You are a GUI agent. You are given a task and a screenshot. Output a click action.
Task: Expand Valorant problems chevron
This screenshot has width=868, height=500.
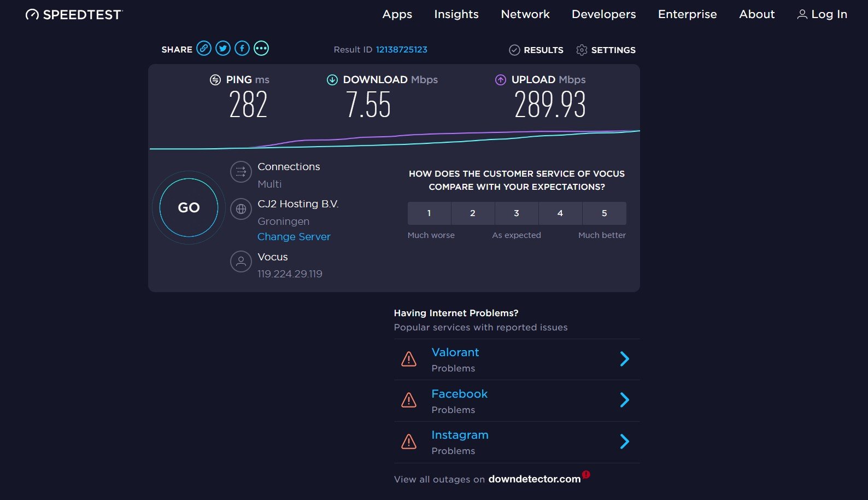point(625,359)
